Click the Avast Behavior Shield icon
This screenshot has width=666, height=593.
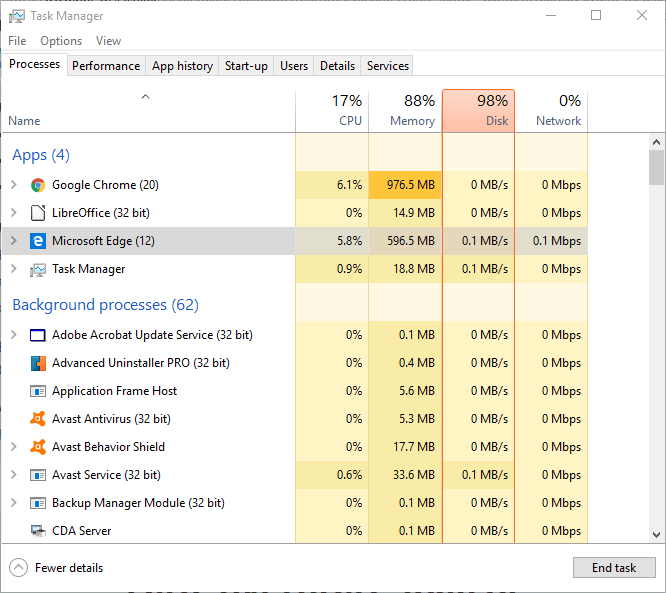pyautogui.click(x=38, y=447)
